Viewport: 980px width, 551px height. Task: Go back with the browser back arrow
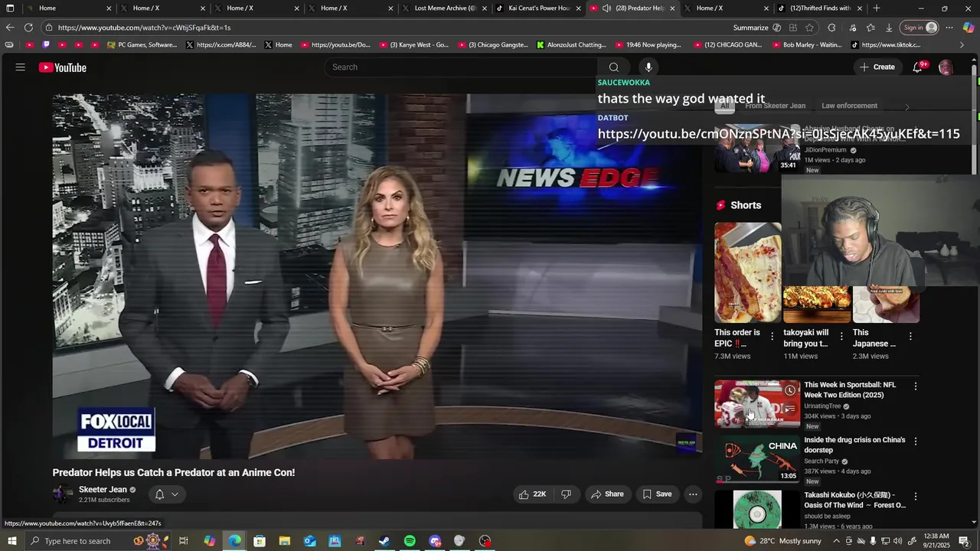point(9,28)
